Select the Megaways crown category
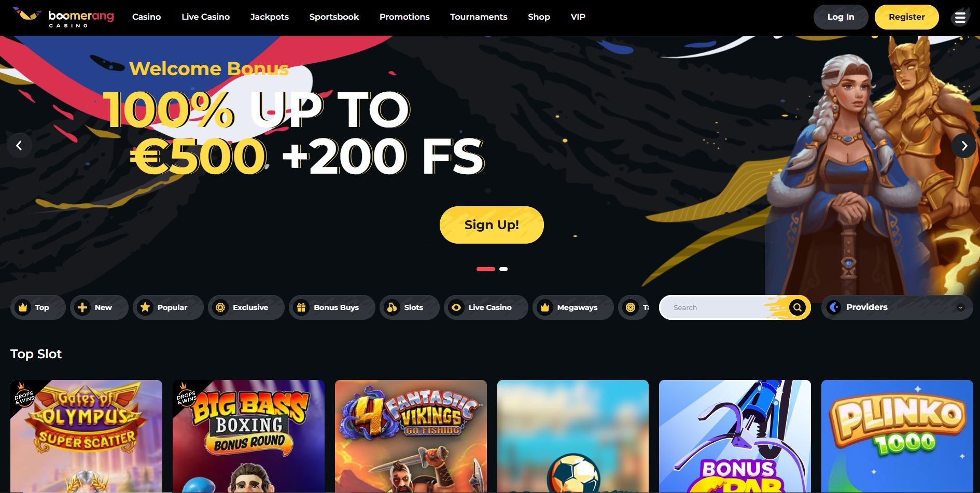Screen dimensions: 980x493 click(x=573, y=307)
